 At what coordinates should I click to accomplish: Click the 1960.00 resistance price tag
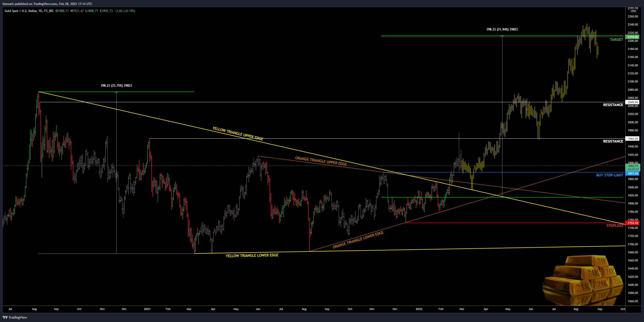click(633, 139)
